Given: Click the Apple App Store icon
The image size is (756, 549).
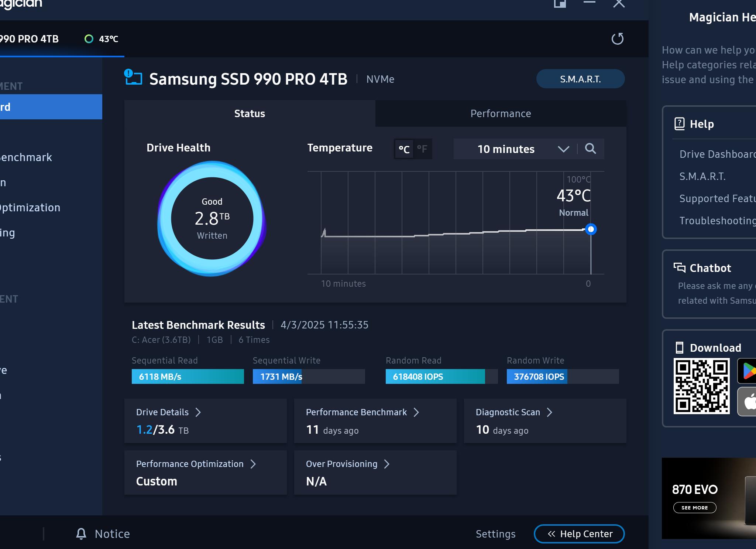Looking at the screenshot, I should (747, 402).
